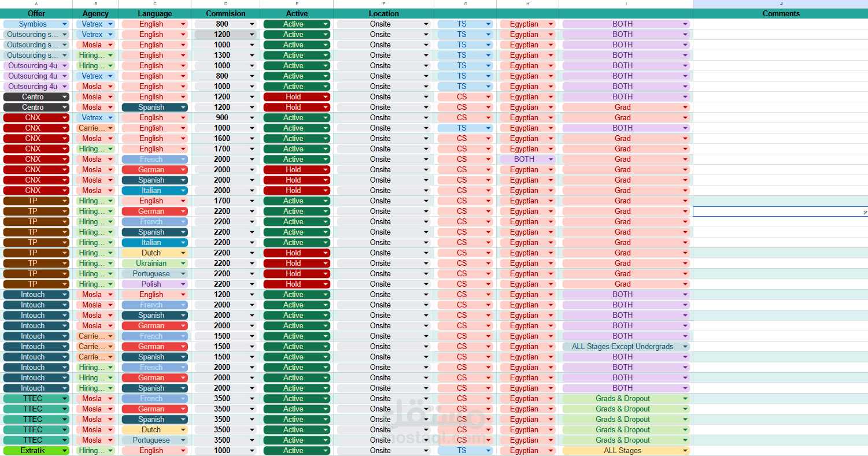Open Grads & Dropout dropdown in TTEC Dutch row
868x456 pixels.
626,430
